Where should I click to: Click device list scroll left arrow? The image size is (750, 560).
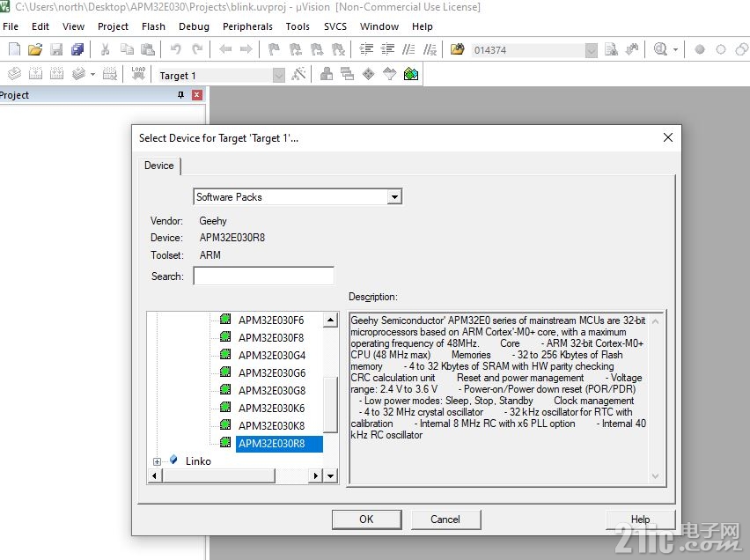tap(155, 475)
